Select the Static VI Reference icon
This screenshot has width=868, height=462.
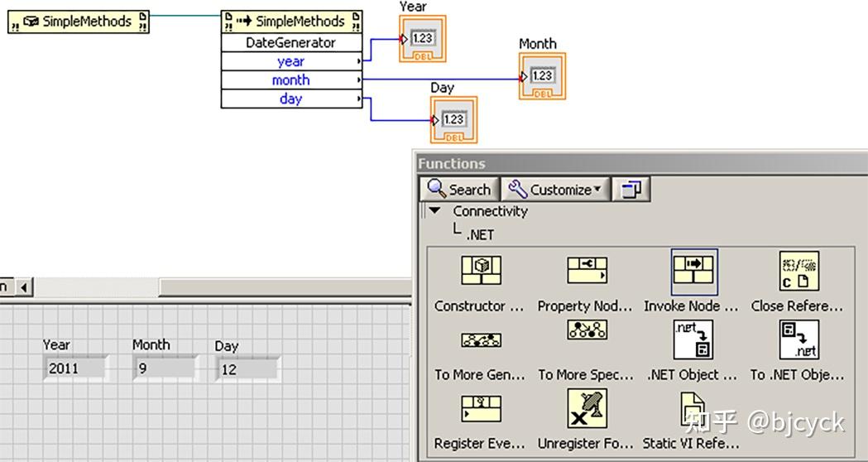coord(693,408)
